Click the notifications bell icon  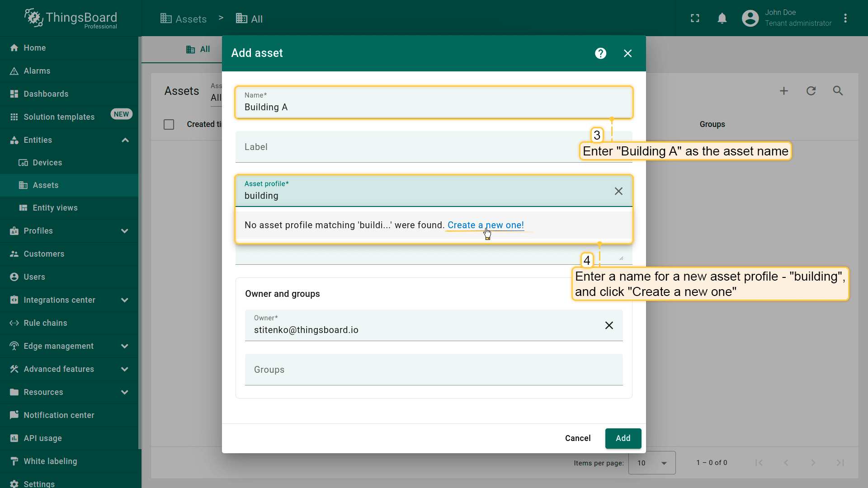pos(722,18)
